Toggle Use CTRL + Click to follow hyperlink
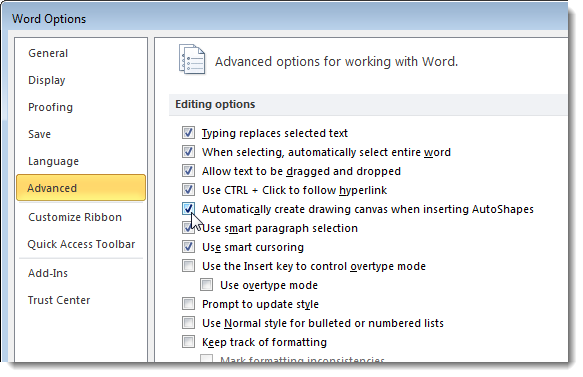 tap(188, 190)
